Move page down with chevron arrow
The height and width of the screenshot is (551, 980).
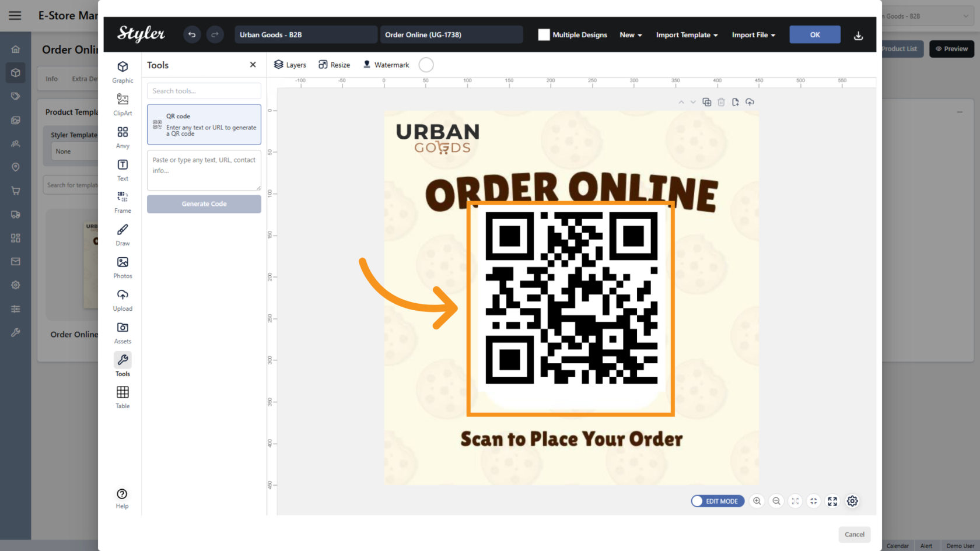pos(693,102)
